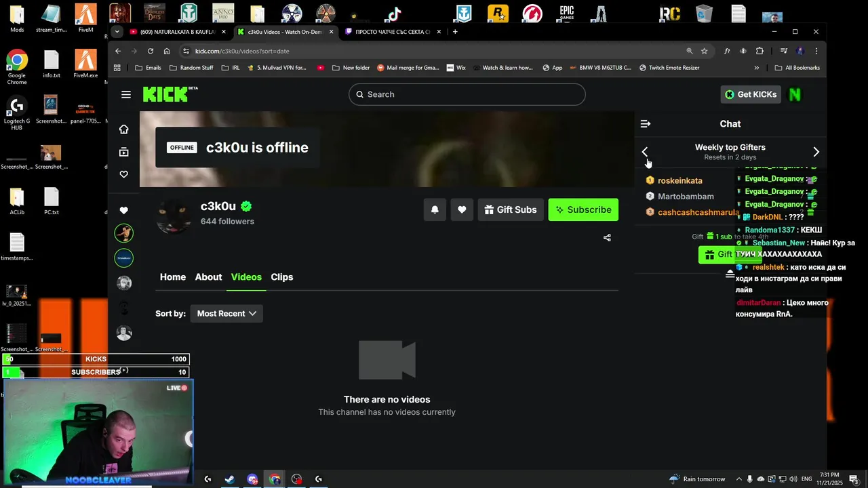Open the Chrome extensions puzzle icon
This screenshot has width=868, height=488.
click(759, 51)
